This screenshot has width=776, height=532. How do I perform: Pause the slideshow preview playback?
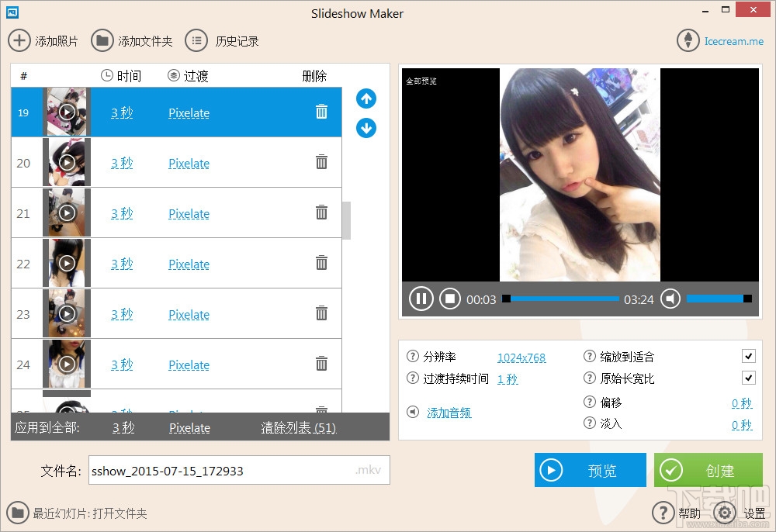tap(421, 299)
